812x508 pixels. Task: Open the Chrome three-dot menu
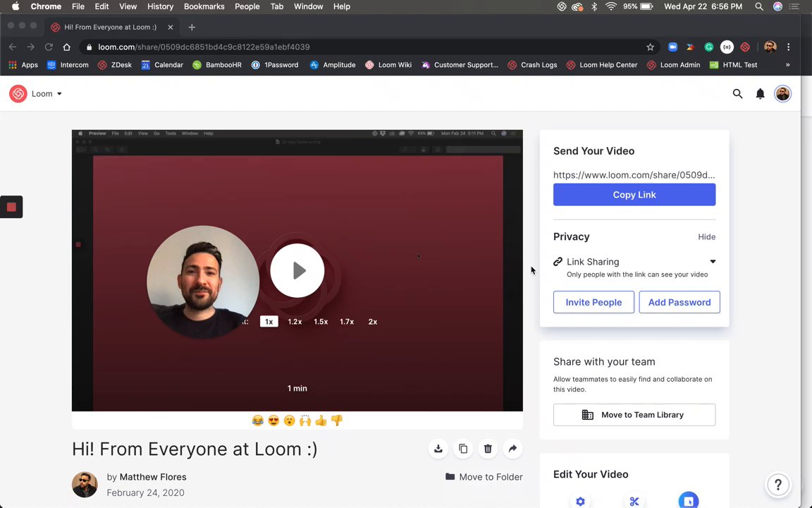coord(789,47)
